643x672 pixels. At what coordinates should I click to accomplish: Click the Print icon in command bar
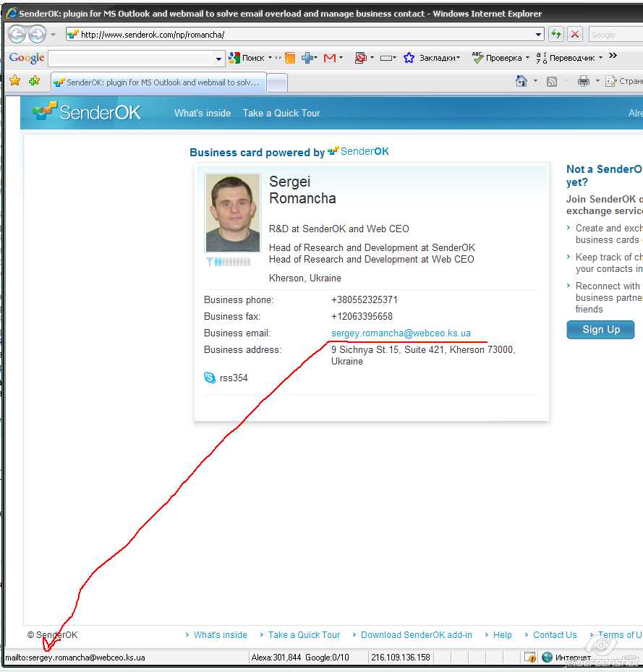[583, 82]
